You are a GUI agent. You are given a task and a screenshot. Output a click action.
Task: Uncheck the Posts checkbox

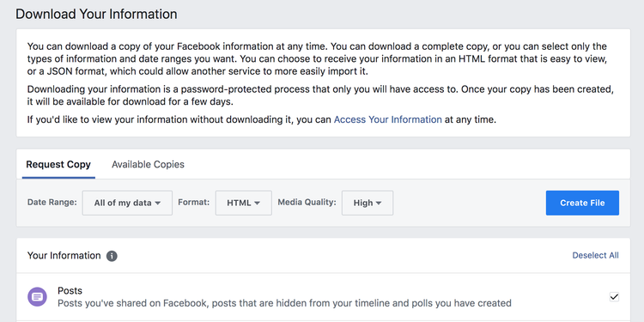[x=614, y=296]
